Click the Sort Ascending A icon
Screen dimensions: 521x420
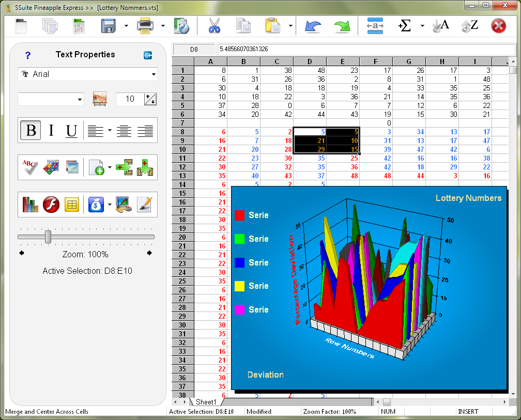point(440,25)
